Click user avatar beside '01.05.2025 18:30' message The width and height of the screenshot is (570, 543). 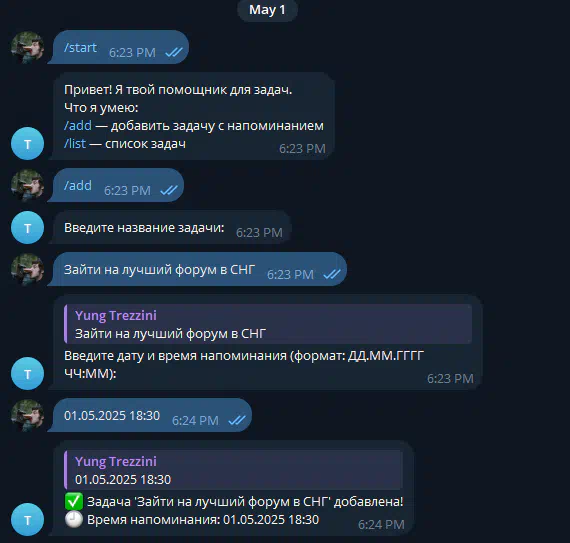click(28, 416)
